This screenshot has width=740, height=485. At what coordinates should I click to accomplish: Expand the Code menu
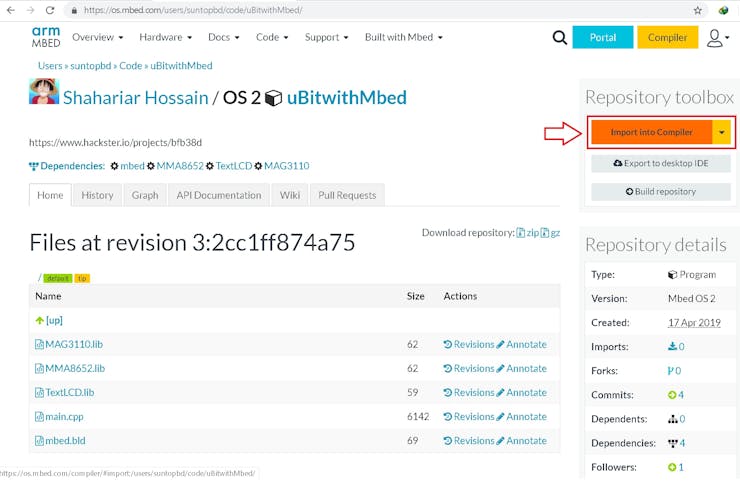pyautogui.click(x=272, y=37)
